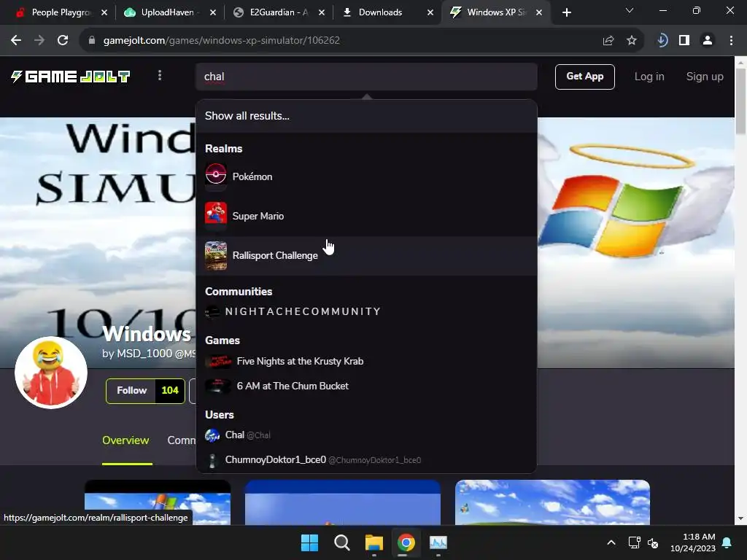
Task: Click the by MSD_1000 developer link
Action: 149,354
